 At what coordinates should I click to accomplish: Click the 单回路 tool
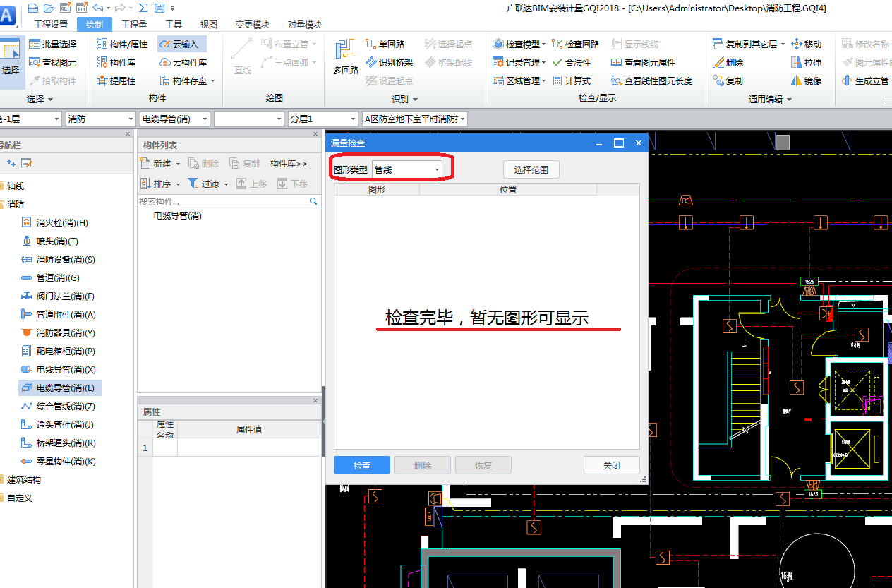pyautogui.click(x=385, y=44)
